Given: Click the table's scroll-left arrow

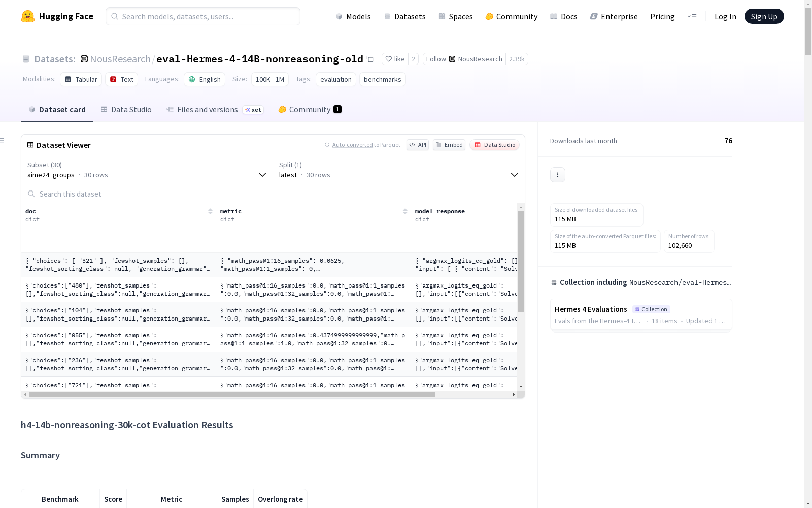Looking at the screenshot, I should 25,394.
